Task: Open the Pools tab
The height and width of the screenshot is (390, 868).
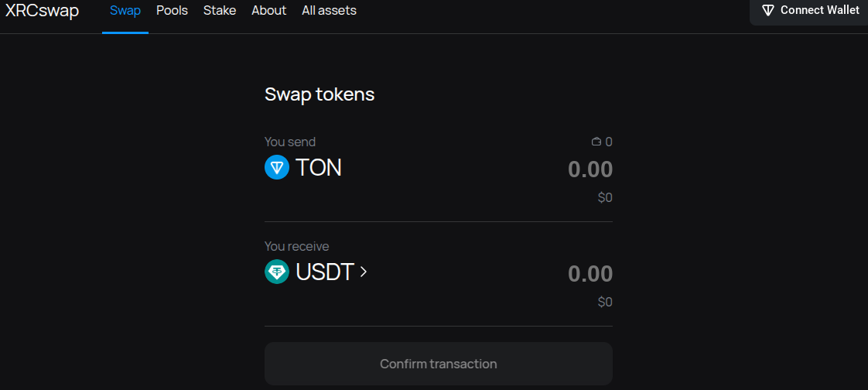Action: 172,11
